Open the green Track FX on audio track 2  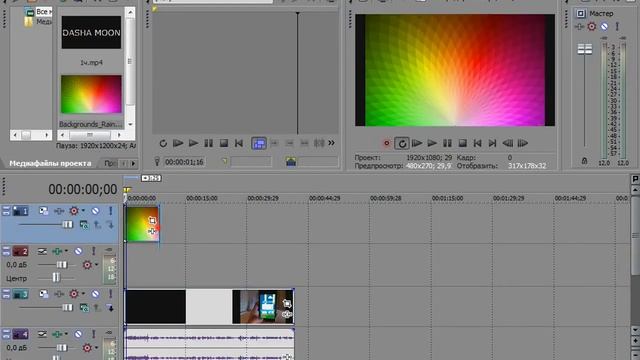(57, 251)
